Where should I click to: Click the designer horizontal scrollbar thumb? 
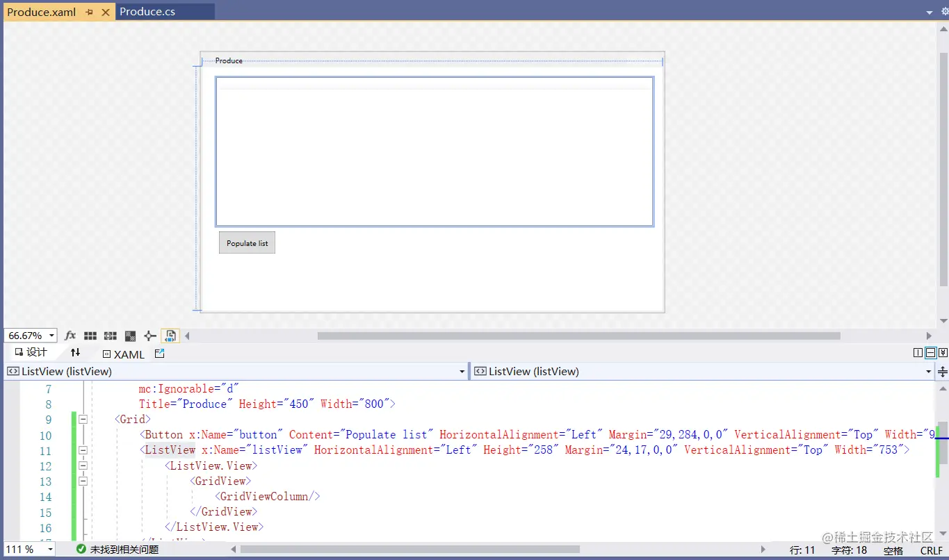click(578, 336)
